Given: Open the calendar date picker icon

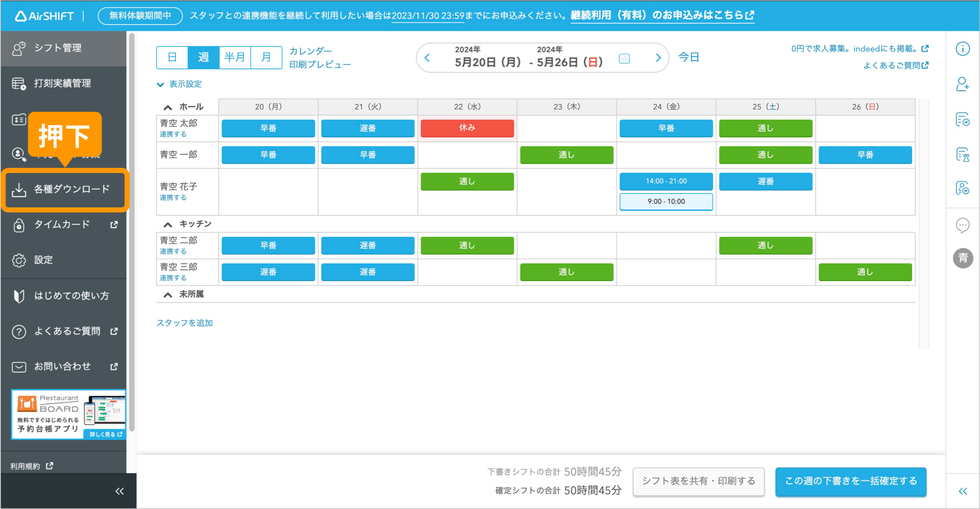Looking at the screenshot, I should coord(624,58).
